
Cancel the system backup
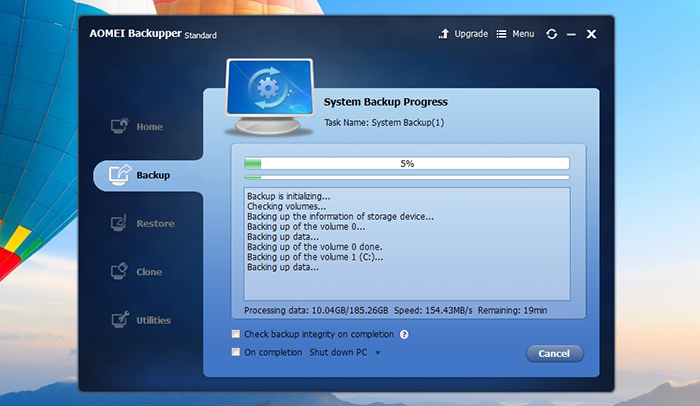tap(554, 353)
